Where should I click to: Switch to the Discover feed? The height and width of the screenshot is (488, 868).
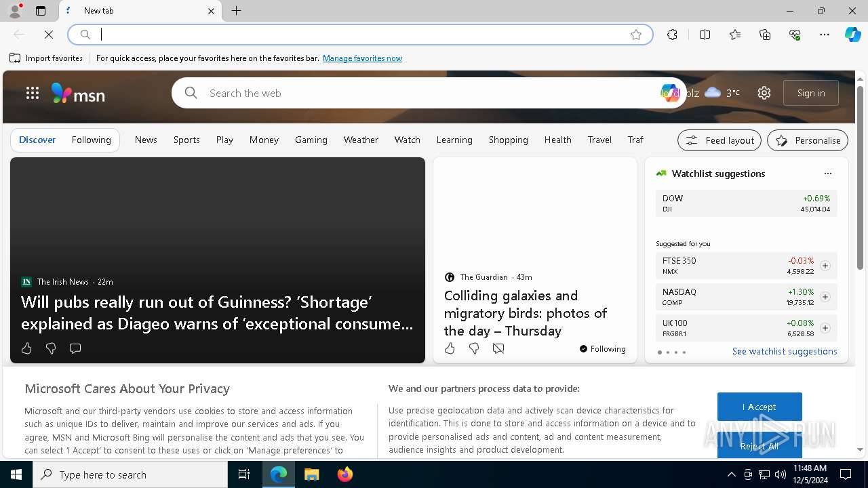click(x=37, y=140)
